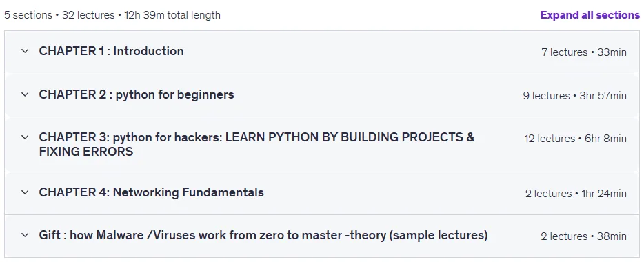Click the 2 lectures • 38min label
This screenshot has height=262, width=644.
coord(583,236)
